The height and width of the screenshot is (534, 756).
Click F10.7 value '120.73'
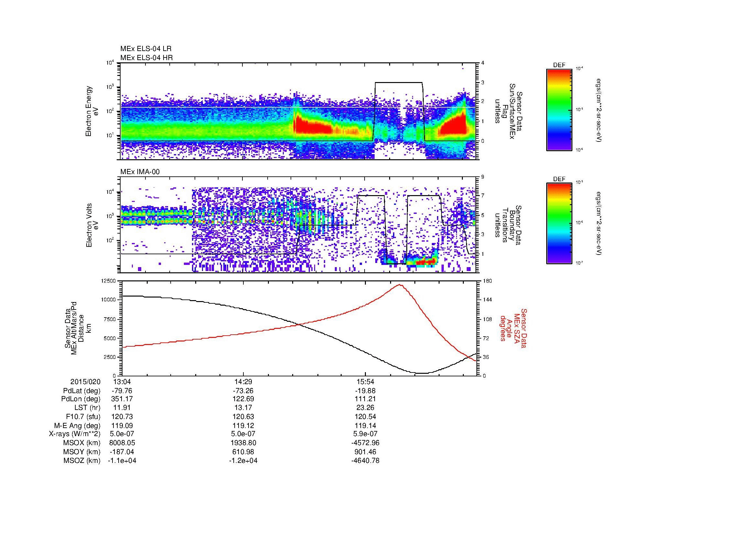[x=122, y=416]
